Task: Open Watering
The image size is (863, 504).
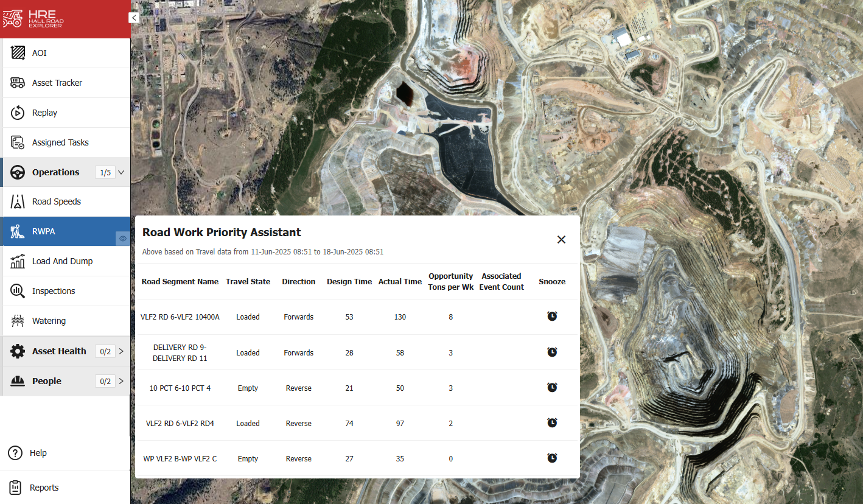Action: [65, 321]
